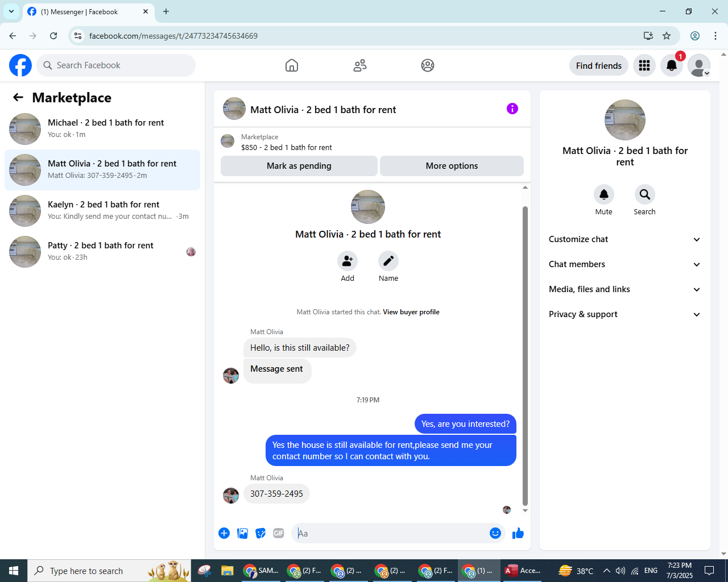Click the purple conversation info icon
Image resolution: width=728 pixels, height=582 pixels.
[x=512, y=109]
